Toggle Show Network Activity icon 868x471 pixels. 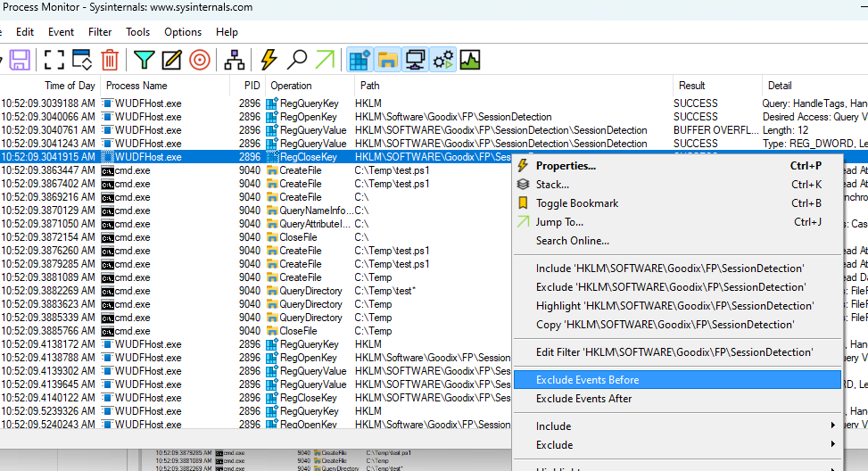click(415, 60)
